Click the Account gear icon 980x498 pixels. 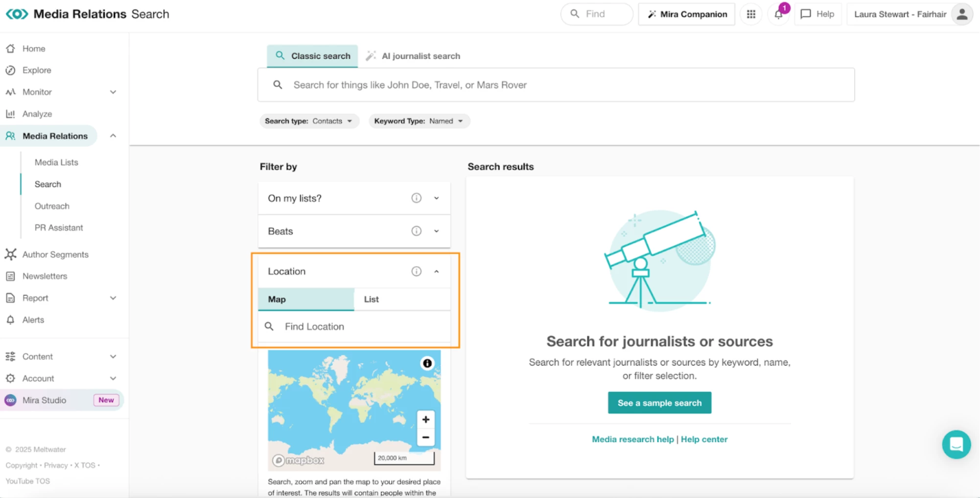(x=10, y=379)
